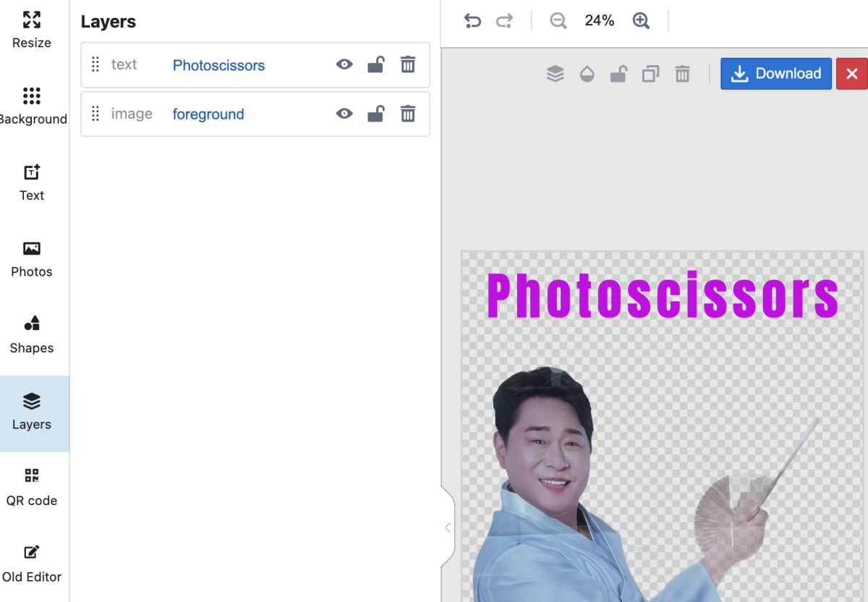This screenshot has width=868, height=602.
Task: Open the Photos panel
Action: [x=32, y=259]
